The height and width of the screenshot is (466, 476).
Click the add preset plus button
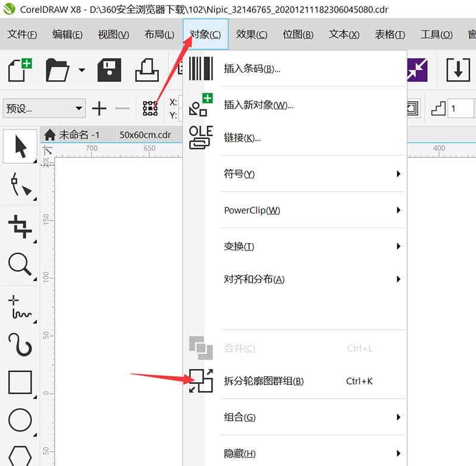(99, 108)
